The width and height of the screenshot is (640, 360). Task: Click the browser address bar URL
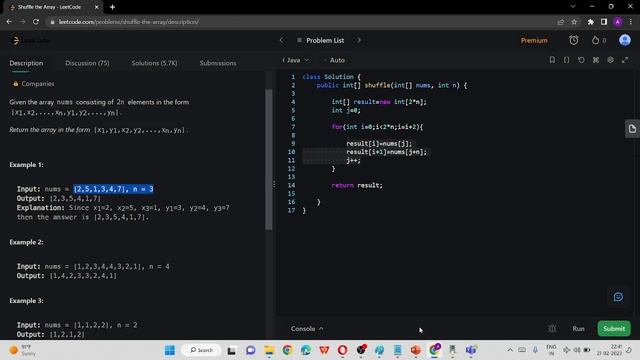point(129,22)
